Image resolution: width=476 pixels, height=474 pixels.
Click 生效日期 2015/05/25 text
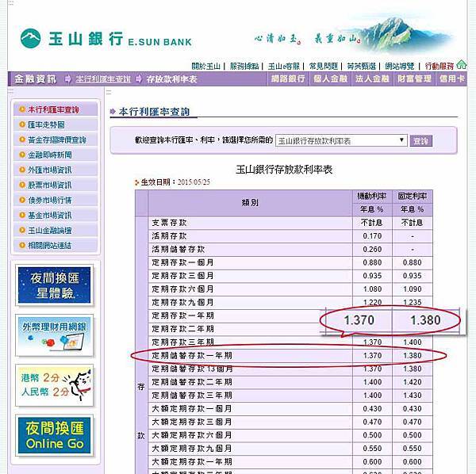click(175, 182)
